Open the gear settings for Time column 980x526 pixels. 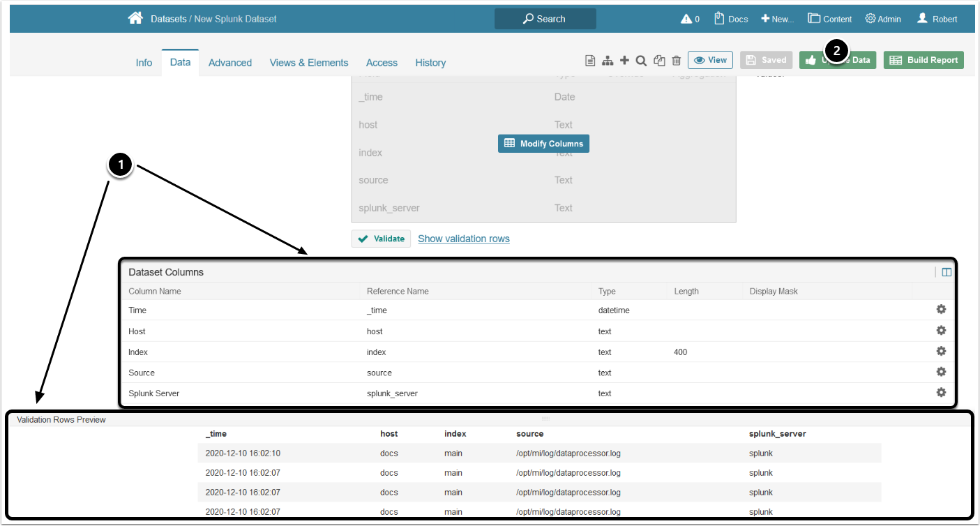[941, 310]
